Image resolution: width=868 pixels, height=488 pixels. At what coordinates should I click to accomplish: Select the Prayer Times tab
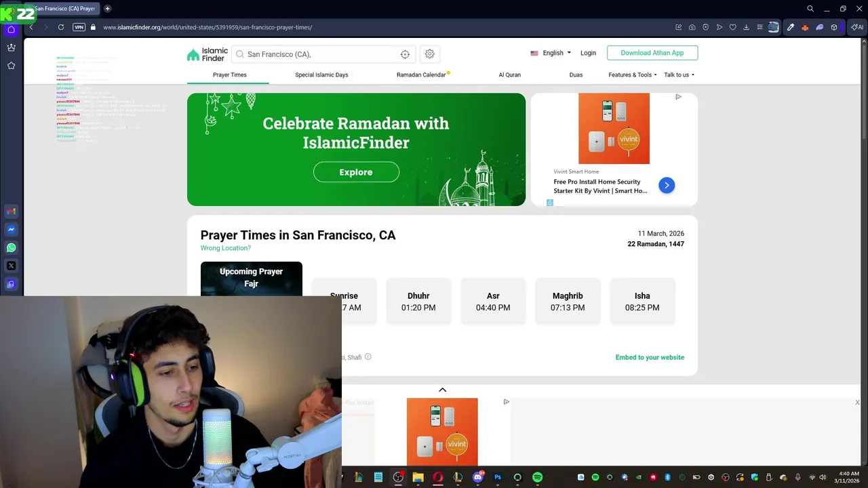point(229,75)
